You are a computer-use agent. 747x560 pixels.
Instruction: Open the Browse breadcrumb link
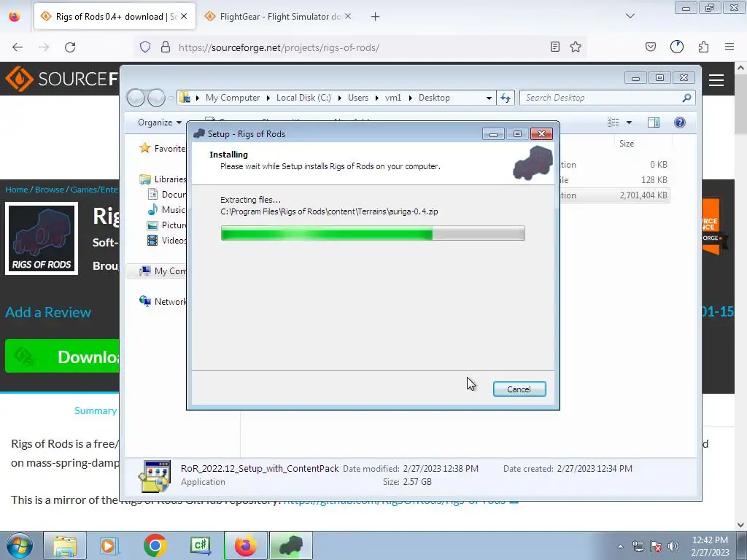(x=49, y=190)
